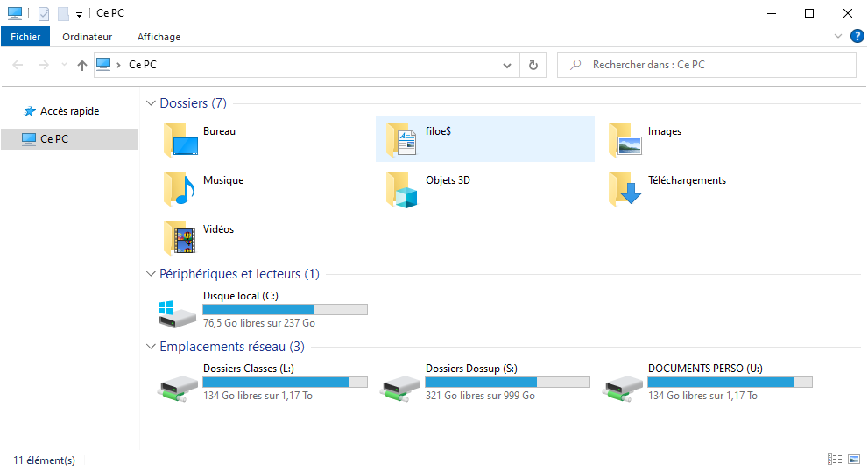Click the search magnifier icon
The width and height of the screenshot is (868, 471).
coord(575,64)
